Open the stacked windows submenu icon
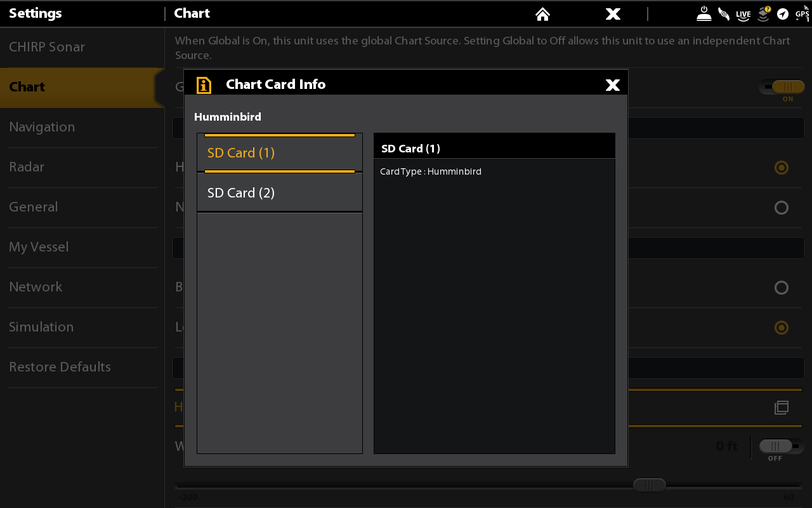 (x=782, y=408)
